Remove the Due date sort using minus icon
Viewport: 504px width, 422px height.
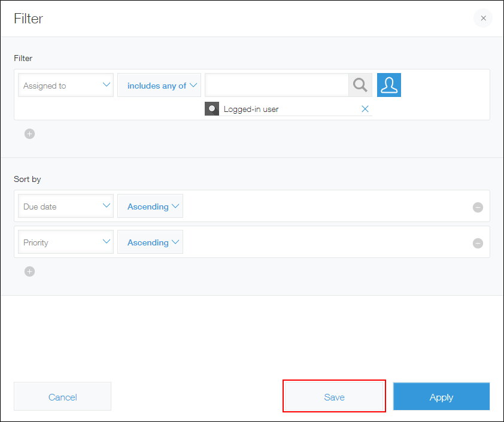click(478, 207)
